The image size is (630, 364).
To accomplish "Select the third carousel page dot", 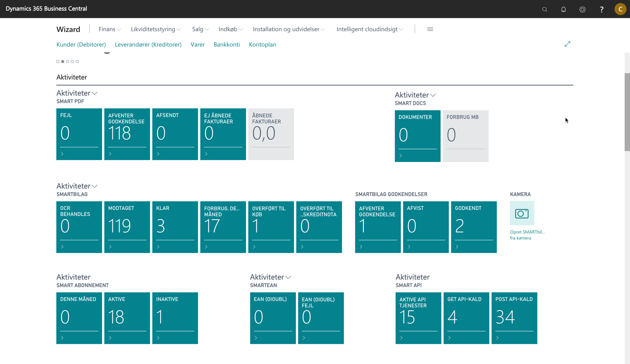I will click(x=67, y=61).
